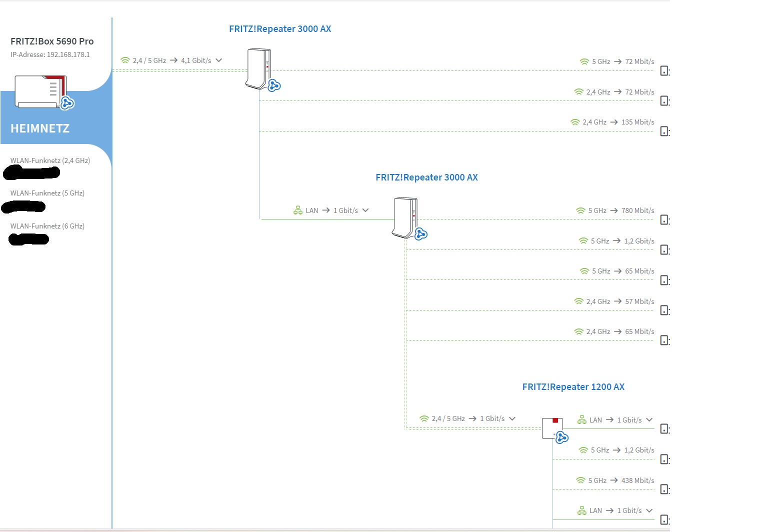This screenshot has width=768, height=532.
Task: Open the top FRITZ!Repeater 3000 AX link
Action: 280,29
